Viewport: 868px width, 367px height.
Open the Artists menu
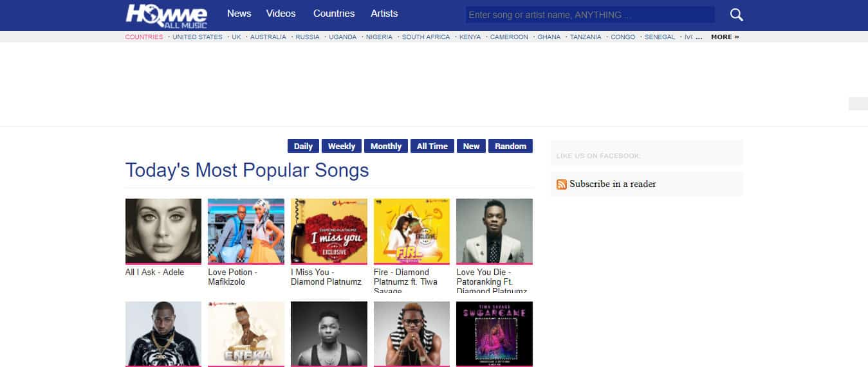click(x=384, y=13)
